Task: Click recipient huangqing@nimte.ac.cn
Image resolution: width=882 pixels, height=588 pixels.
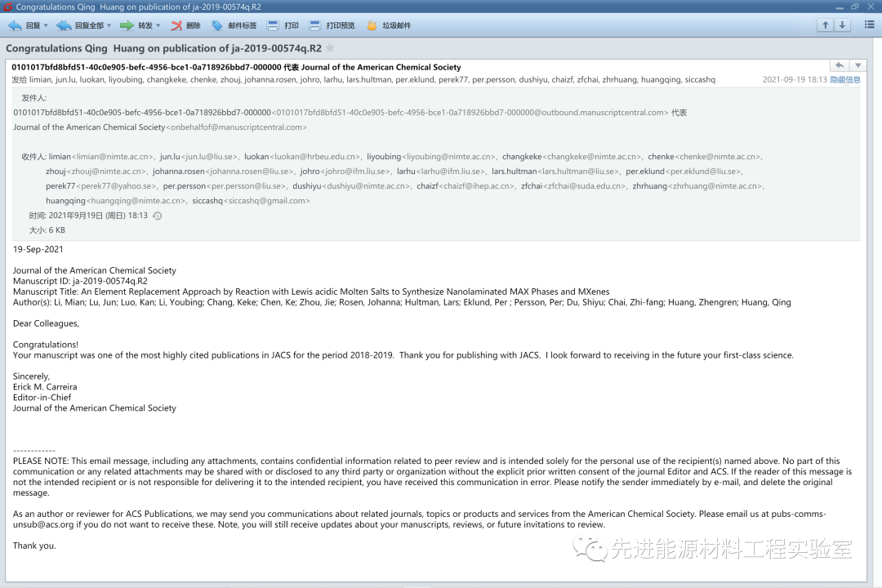Action: [x=136, y=200]
